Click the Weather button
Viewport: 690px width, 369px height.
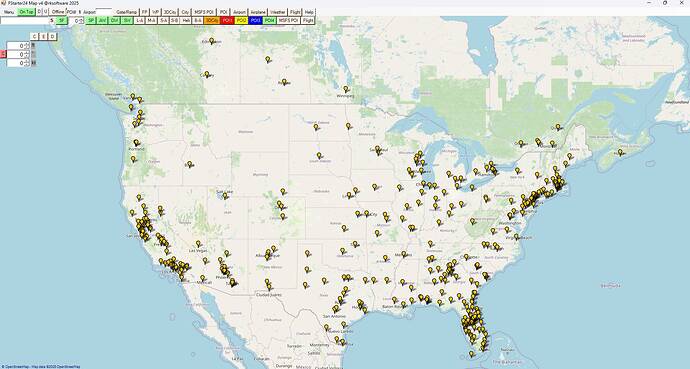pyautogui.click(x=277, y=12)
